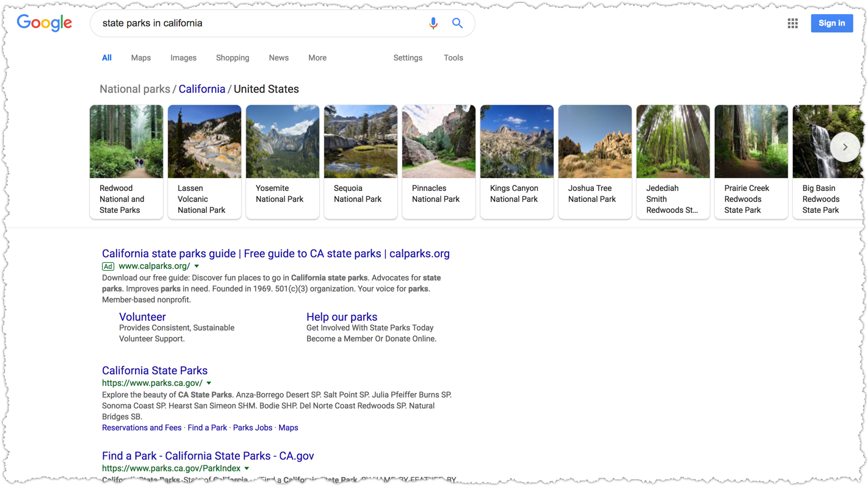Start voice search with microphone icon

(x=433, y=23)
